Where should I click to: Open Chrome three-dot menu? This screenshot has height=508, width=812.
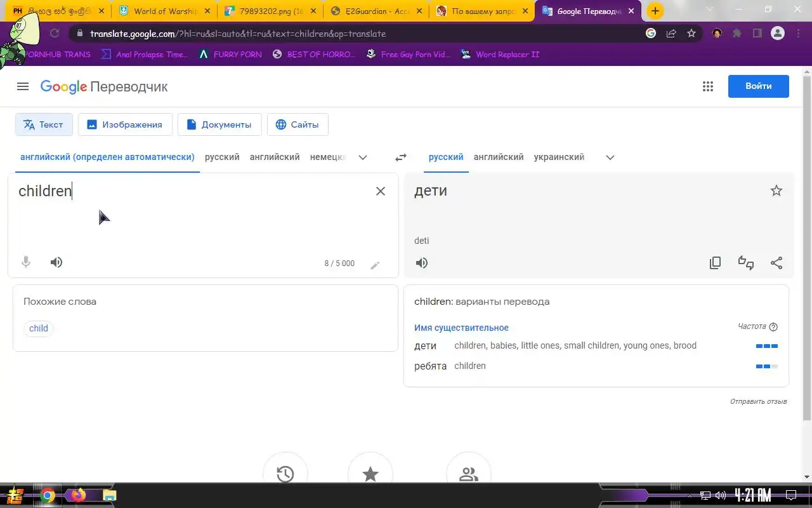798,34
